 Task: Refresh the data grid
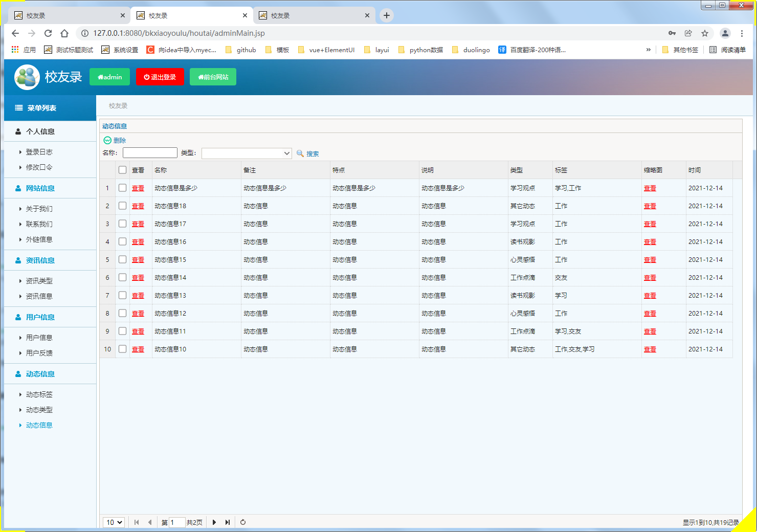click(243, 522)
